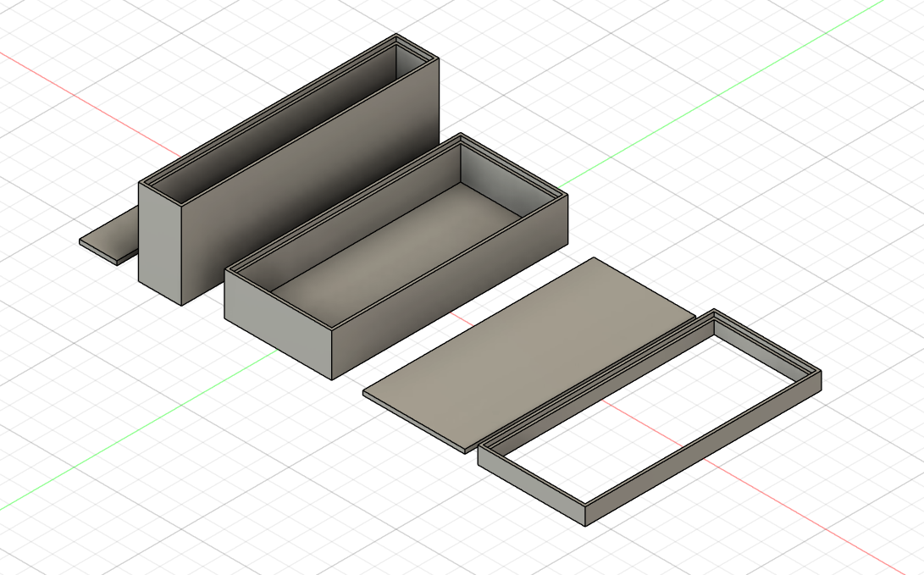Click the tall narrow box's short end face

[x=160, y=241]
